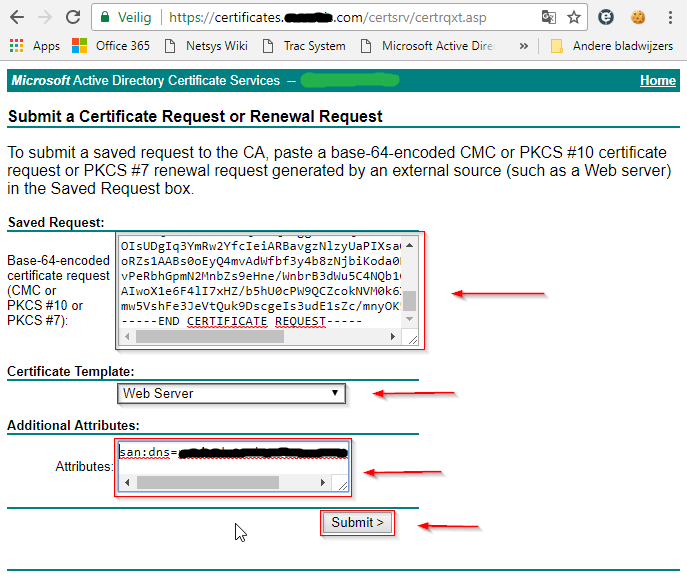Click the Home link in the header

click(657, 81)
